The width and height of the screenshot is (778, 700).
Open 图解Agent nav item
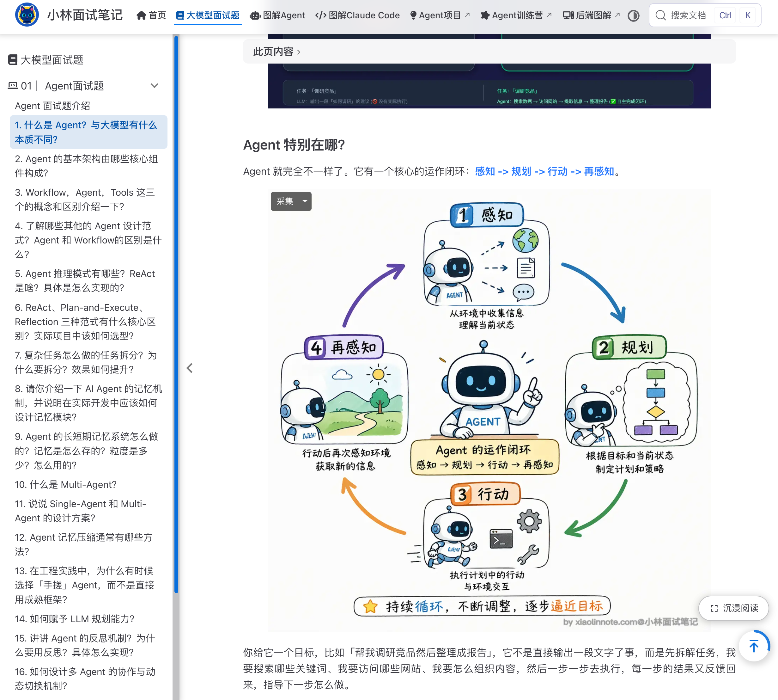277,15
